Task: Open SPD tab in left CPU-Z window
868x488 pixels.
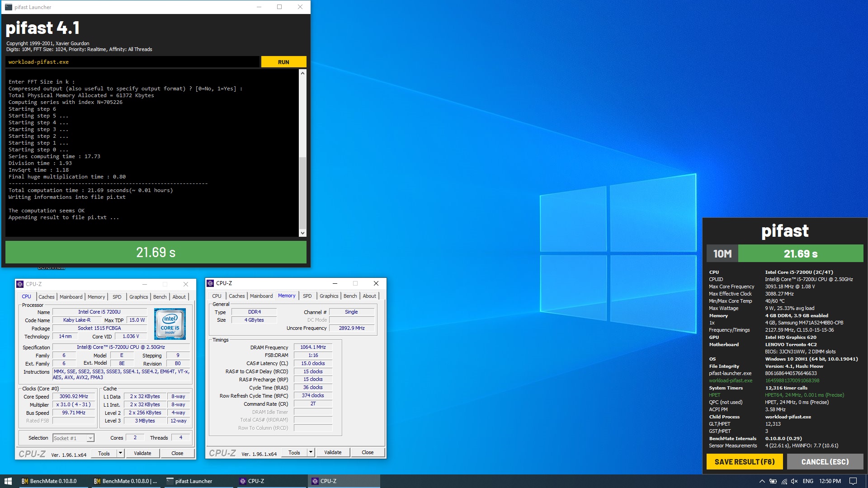Action: point(117,297)
